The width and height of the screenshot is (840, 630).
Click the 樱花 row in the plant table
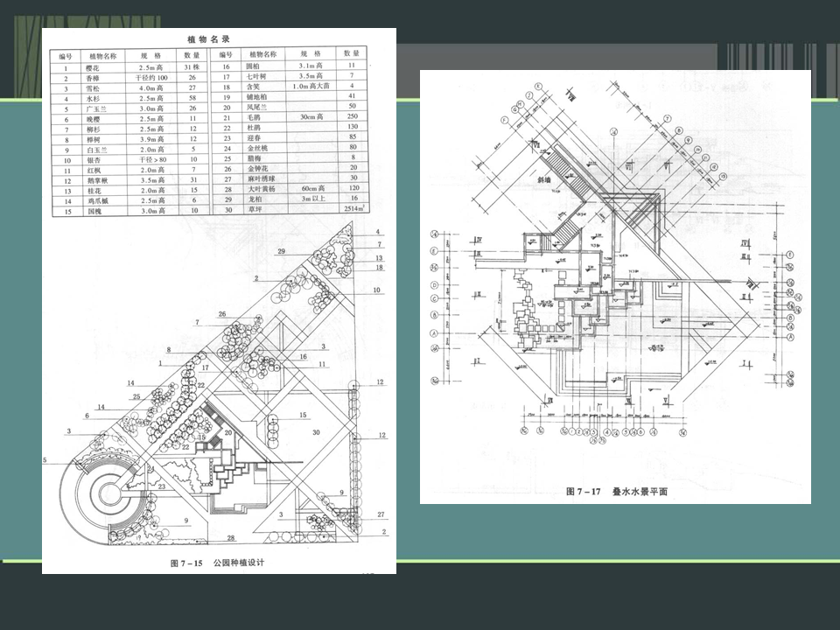click(129, 68)
